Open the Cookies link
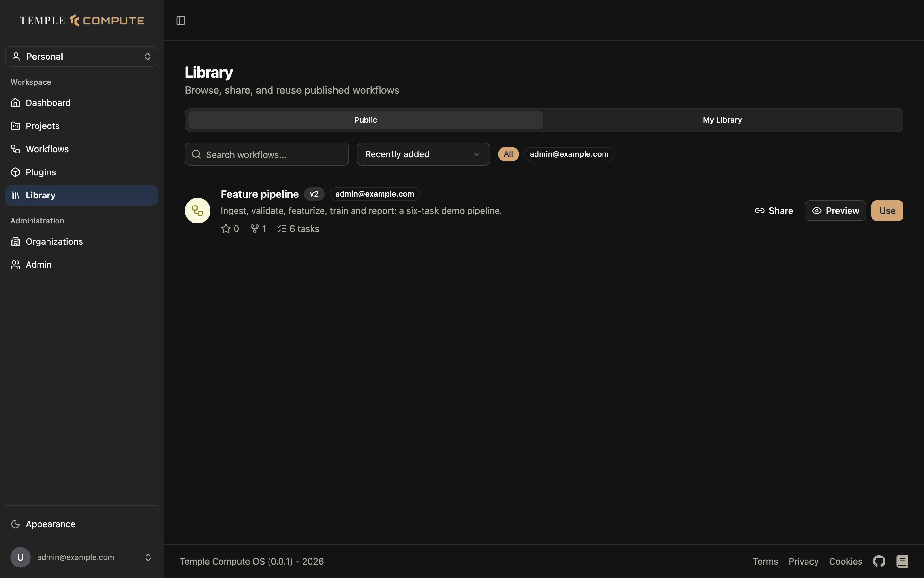This screenshot has height=578, width=924. [845, 561]
